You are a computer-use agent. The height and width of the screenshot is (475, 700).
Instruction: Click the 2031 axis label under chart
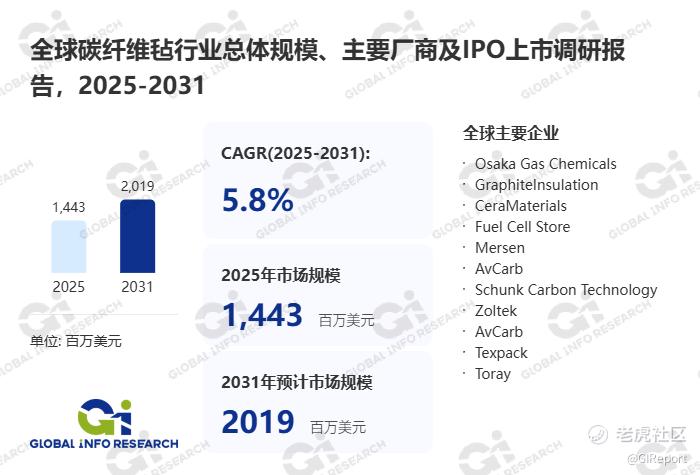[x=138, y=287]
